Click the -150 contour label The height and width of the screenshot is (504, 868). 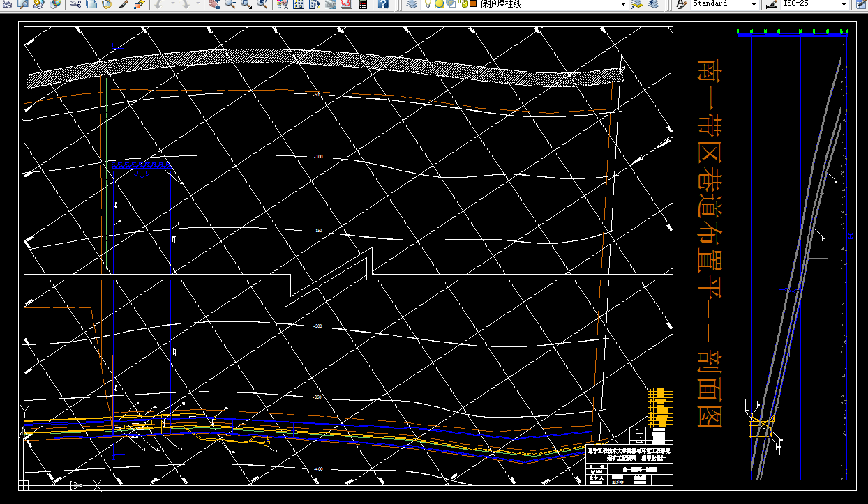(318, 231)
